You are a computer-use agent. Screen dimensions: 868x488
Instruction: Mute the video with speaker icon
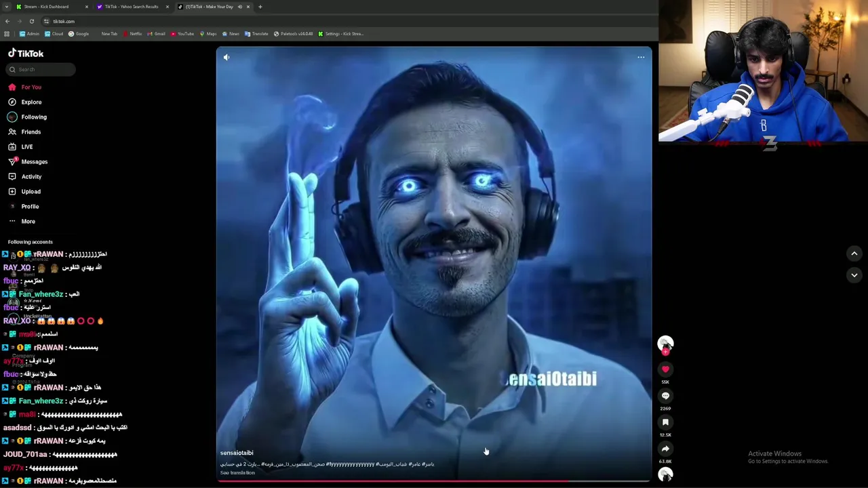tap(226, 58)
